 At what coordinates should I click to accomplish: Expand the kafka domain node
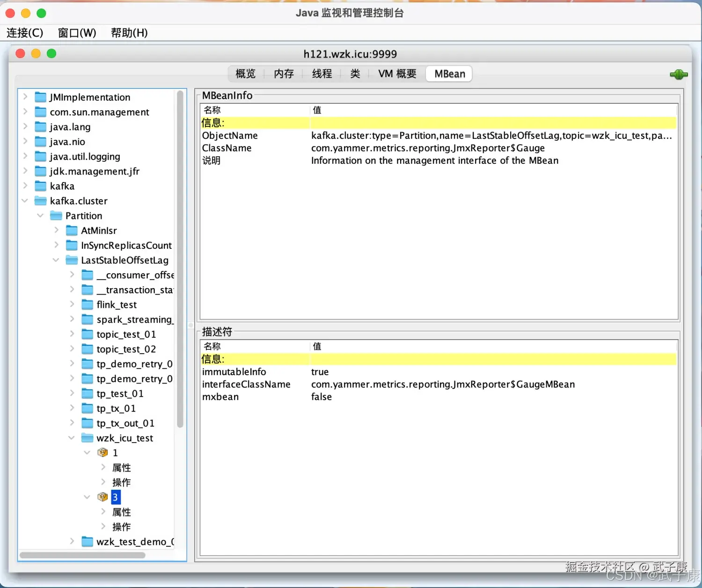[x=25, y=186]
